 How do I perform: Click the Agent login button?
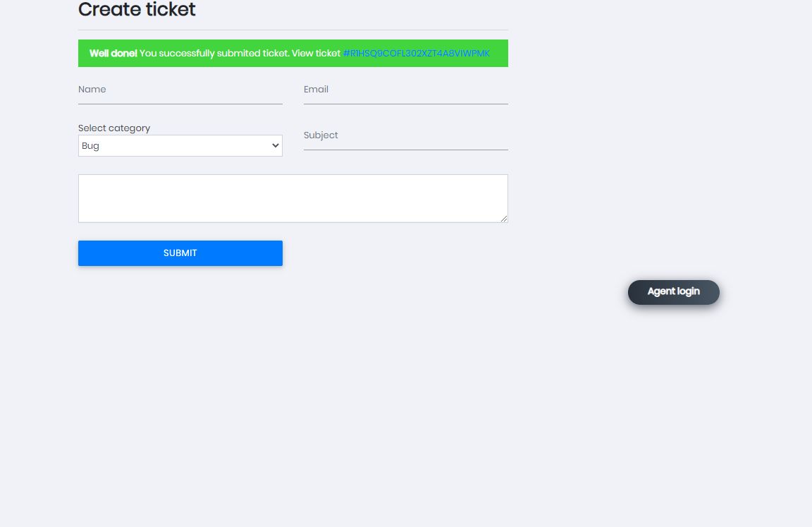[673, 292]
